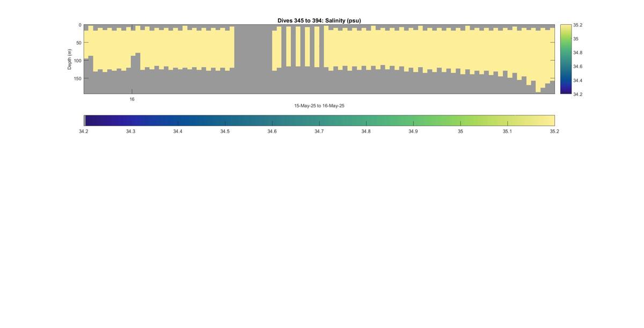This screenshot has height=328, width=644.
Task: Click the horizontal colorbar label '34.9'
Action: point(413,132)
